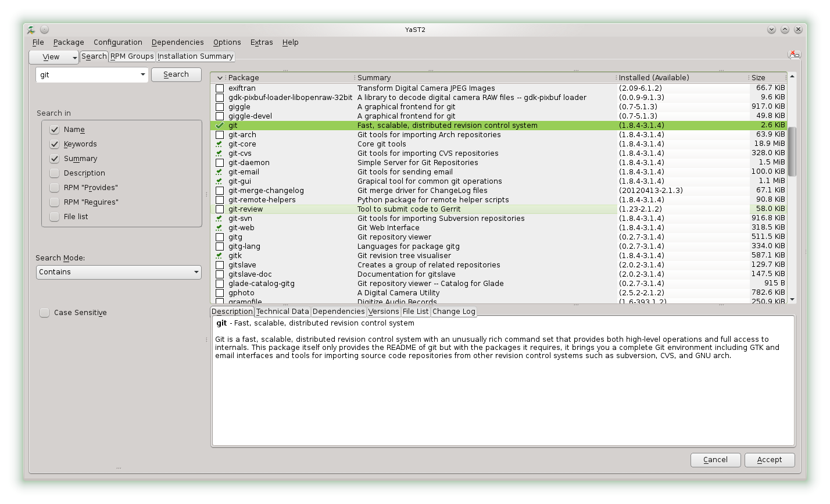Open the Options menu
This screenshot has width=830, height=504.
[x=227, y=42]
